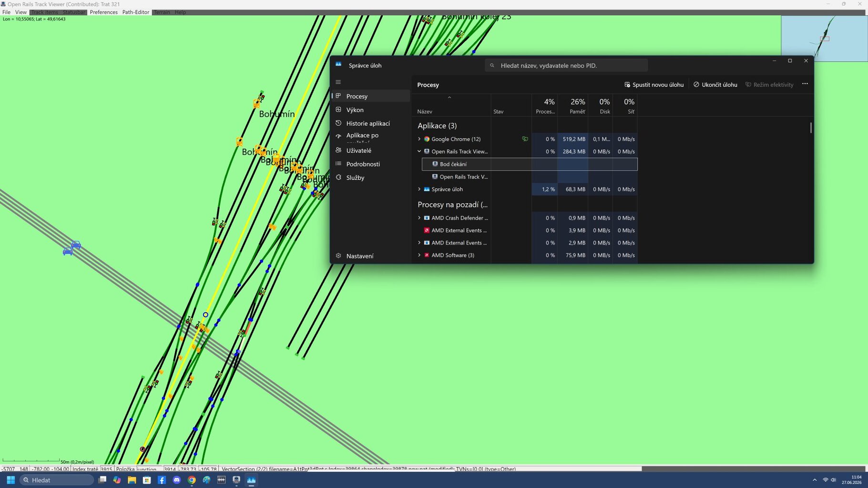Open the Podrobnosti details icon
Image resolution: width=868 pixels, height=488 pixels.
tap(338, 163)
